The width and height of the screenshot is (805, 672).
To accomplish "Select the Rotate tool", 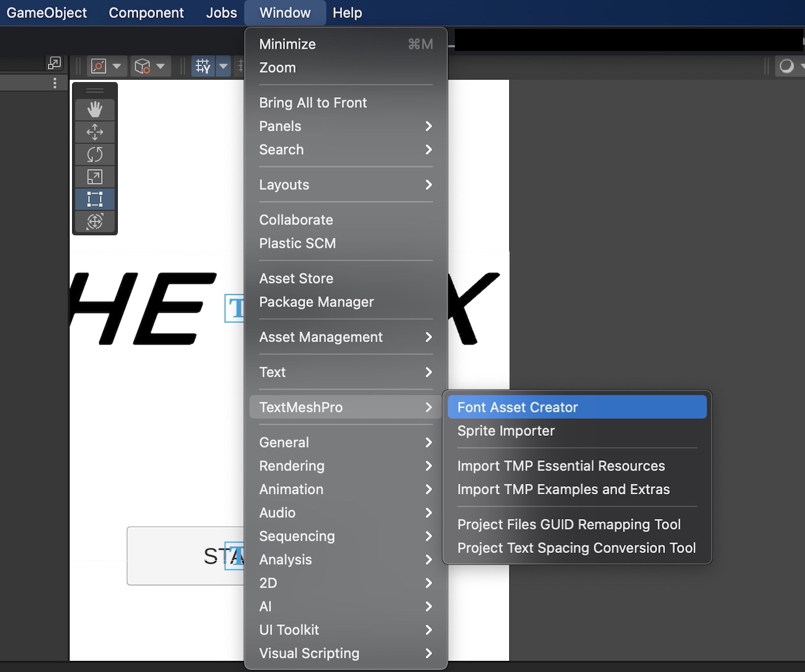I will coord(95,154).
